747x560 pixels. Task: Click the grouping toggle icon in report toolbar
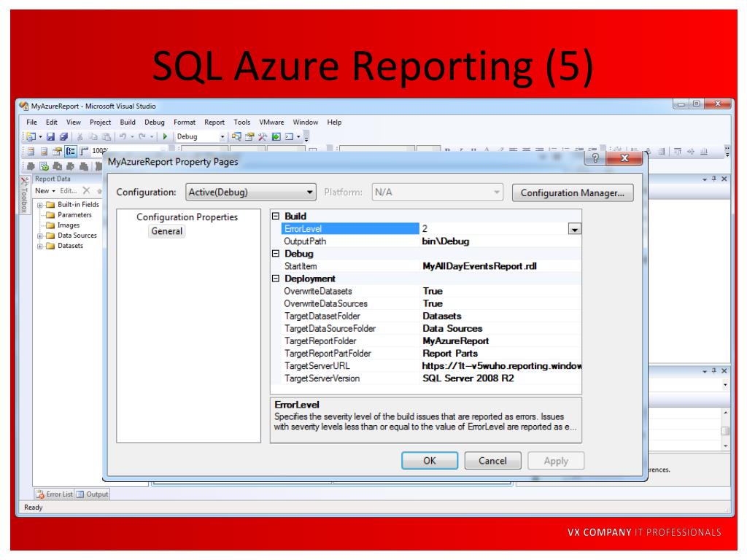71,152
